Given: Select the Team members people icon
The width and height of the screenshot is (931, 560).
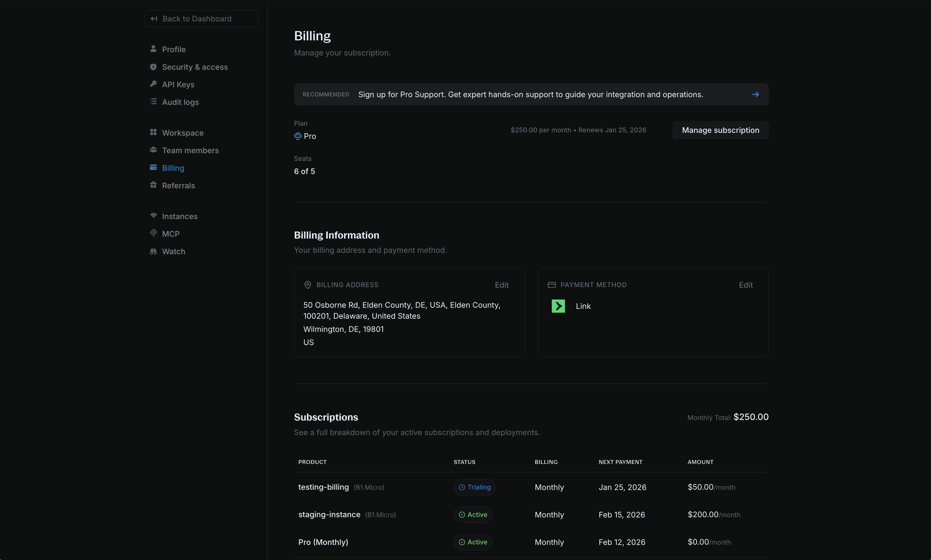Looking at the screenshot, I should pos(153,150).
